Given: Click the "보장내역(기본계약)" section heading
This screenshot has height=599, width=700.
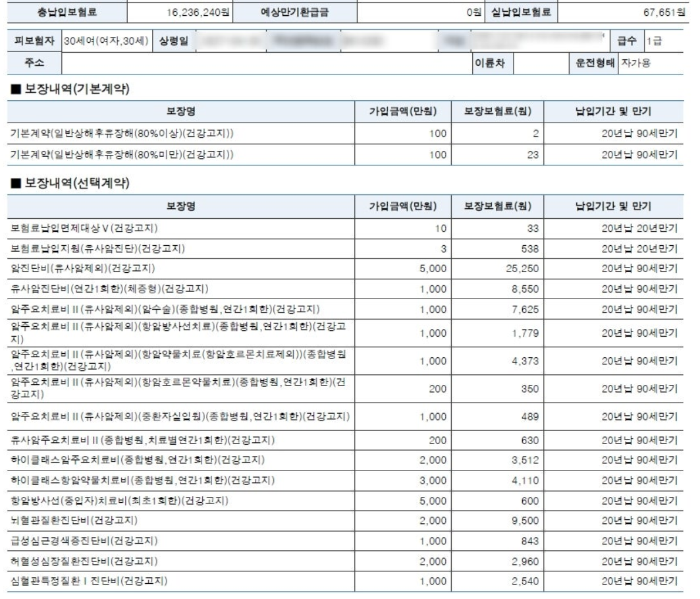Looking at the screenshot, I should 70,89.
